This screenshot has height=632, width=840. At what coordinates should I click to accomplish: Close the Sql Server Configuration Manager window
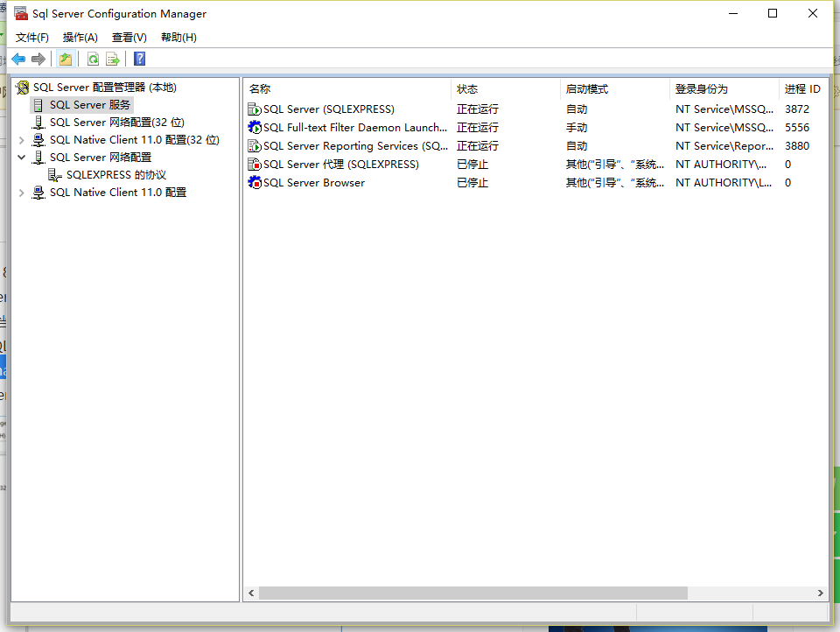tap(813, 13)
